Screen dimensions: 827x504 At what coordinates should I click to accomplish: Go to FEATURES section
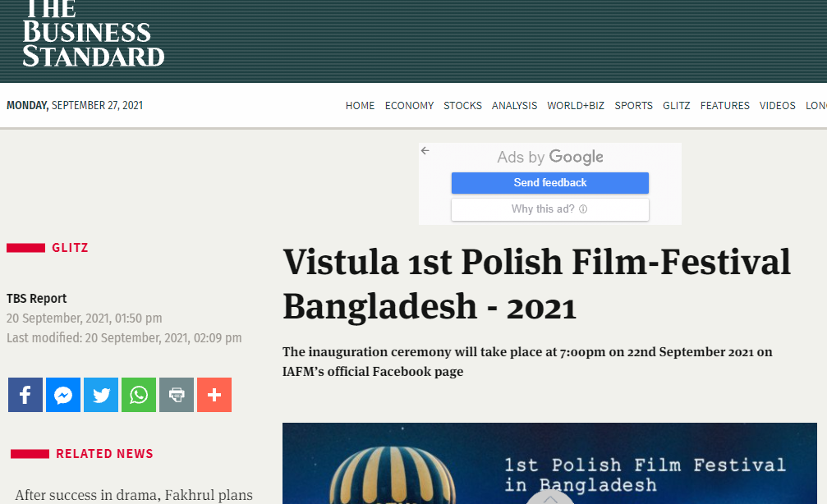tap(724, 105)
